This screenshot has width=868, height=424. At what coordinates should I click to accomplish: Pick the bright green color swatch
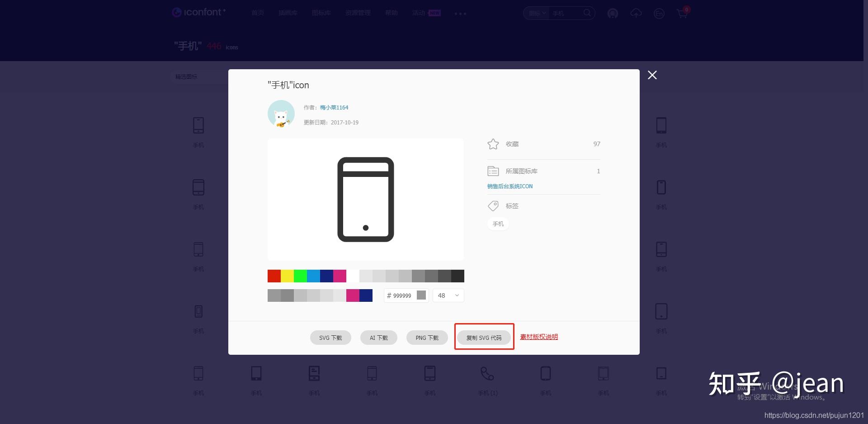[300, 276]
